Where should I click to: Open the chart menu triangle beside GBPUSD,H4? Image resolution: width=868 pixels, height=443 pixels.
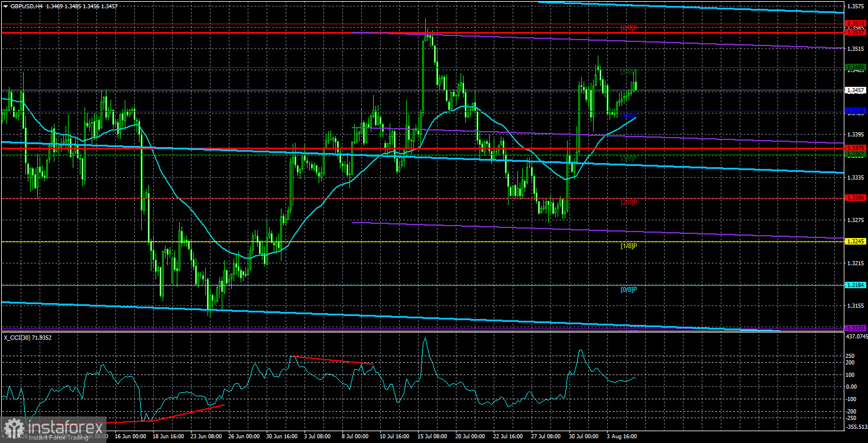click(x=5, y=6)
